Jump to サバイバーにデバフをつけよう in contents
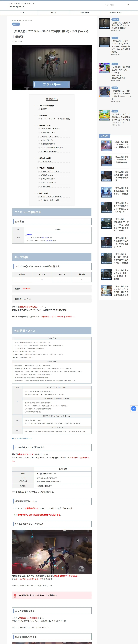Viewport: 138px width, 644px height. (51, 171)
